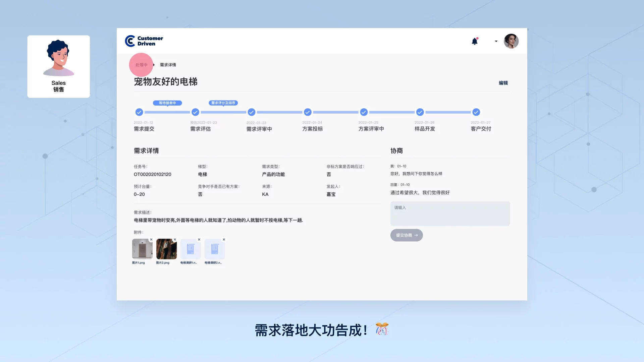Click the 需求评分及排序 status tag
The height and width of the screenshot is (362, 644).
223,103
